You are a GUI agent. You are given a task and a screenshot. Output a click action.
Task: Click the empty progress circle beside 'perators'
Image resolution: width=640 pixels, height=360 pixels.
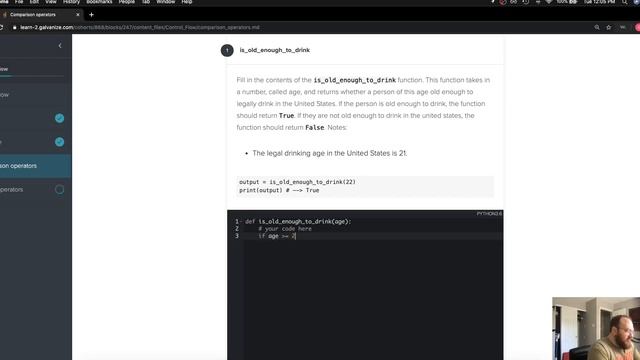(60, 189)
